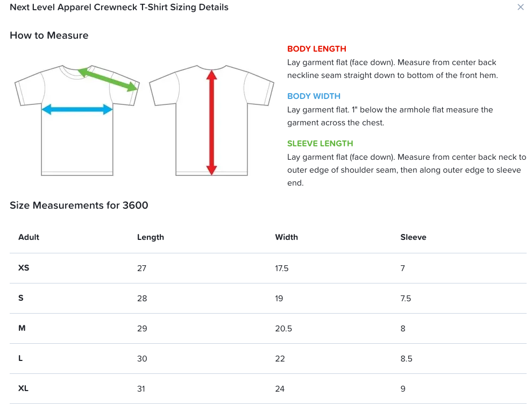Click the Sleeve column header
The width and height of the screenshot is (532, 404).
(x=413, y=237)
